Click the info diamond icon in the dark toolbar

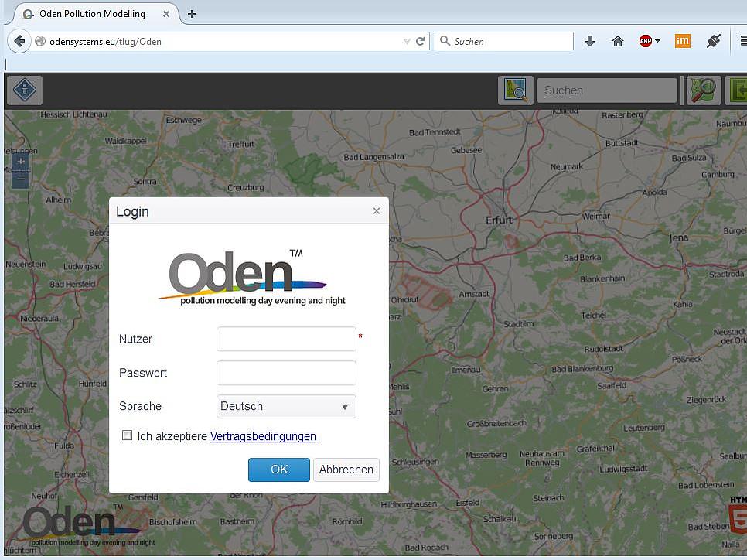[25, 90]
